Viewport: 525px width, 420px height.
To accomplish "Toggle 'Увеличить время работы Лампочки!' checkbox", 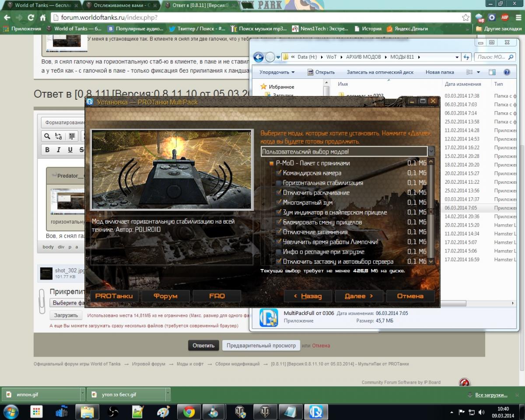I will click(x=279, y=242).
